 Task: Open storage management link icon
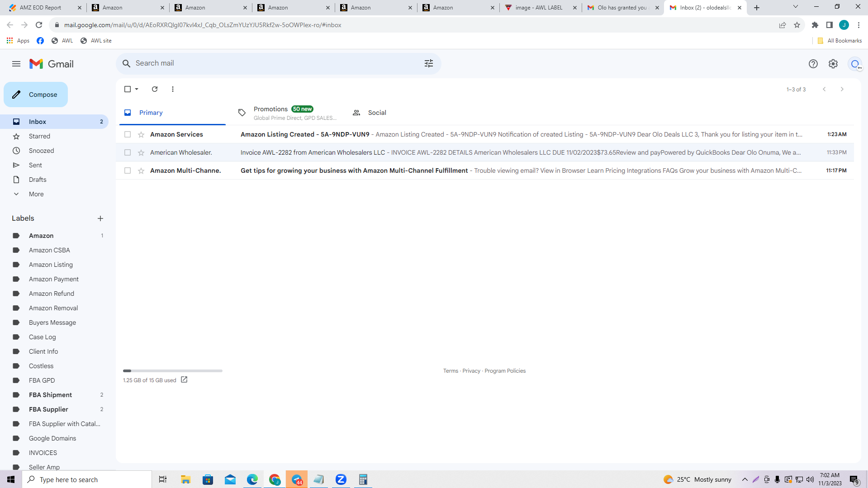click(184, 380)
